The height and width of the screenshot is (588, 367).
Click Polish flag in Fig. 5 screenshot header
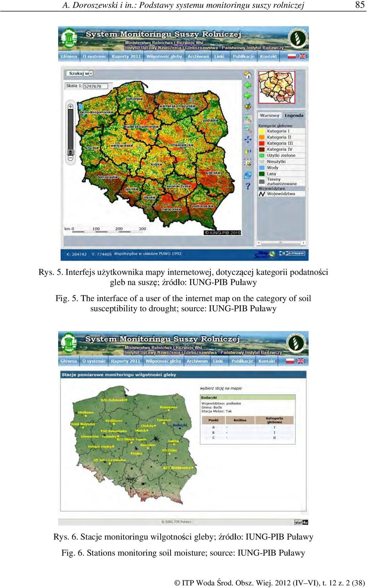coord(292,56)
